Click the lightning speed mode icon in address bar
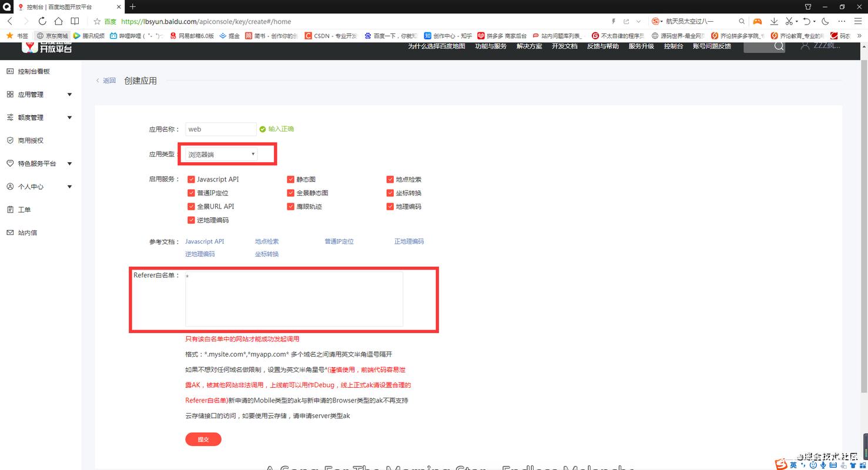This screenshot has width=868, height=470. pyautogui.click(x=614, y=21)
